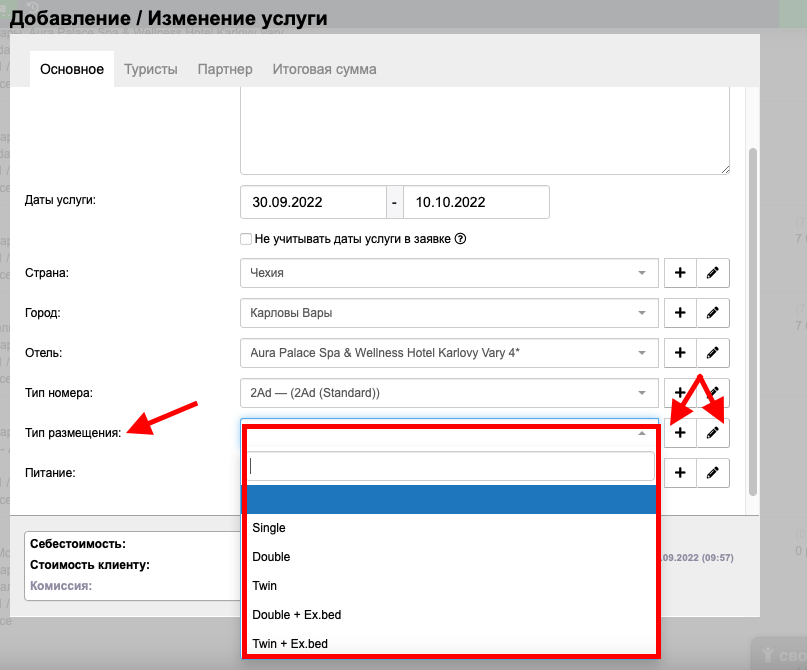Open help icon beside dates checkbox

tap(461, 239)
